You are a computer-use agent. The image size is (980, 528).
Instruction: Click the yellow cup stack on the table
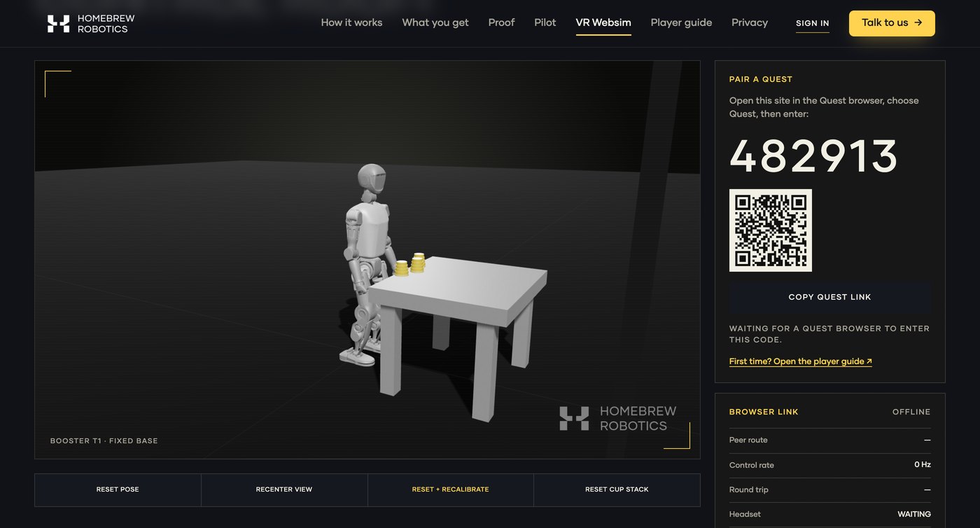pos(410,264)
